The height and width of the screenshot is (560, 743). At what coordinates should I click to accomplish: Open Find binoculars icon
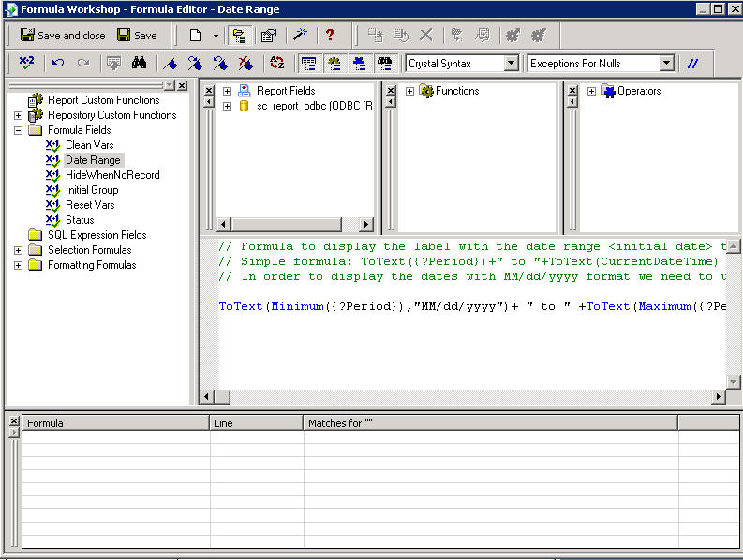(139, 63)
